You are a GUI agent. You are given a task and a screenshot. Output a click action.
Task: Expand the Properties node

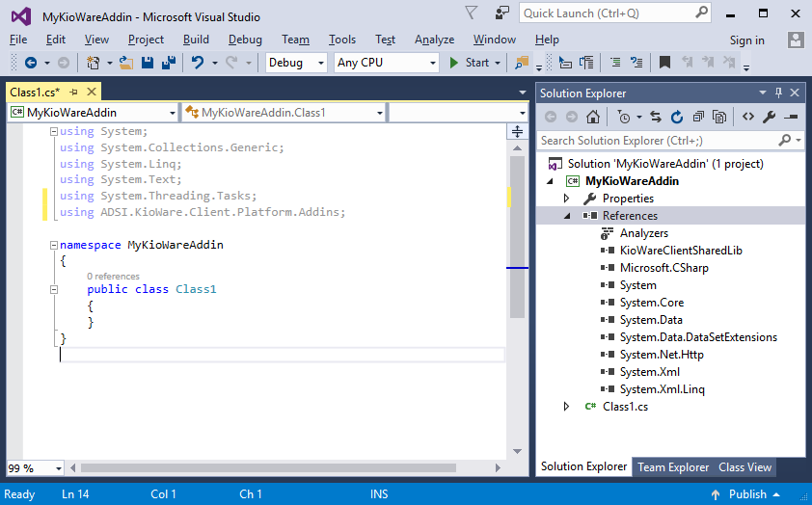click(566, 199)
